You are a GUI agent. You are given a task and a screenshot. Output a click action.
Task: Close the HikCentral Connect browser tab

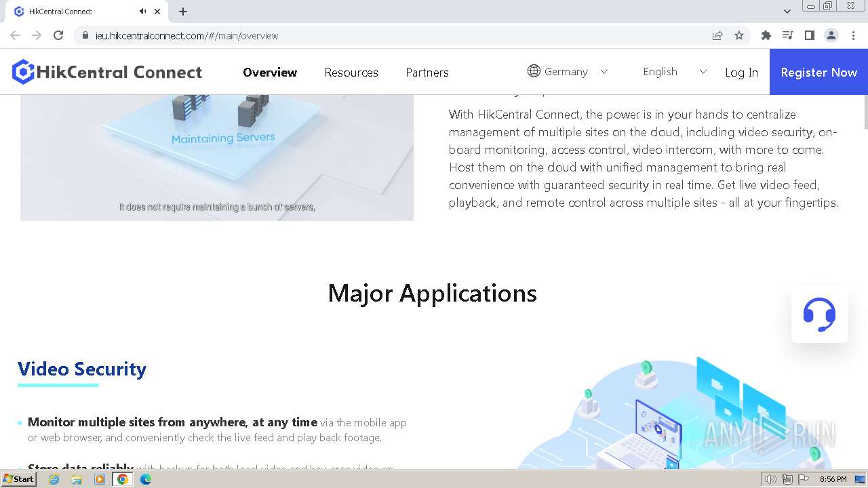click(x=157, y=12)
